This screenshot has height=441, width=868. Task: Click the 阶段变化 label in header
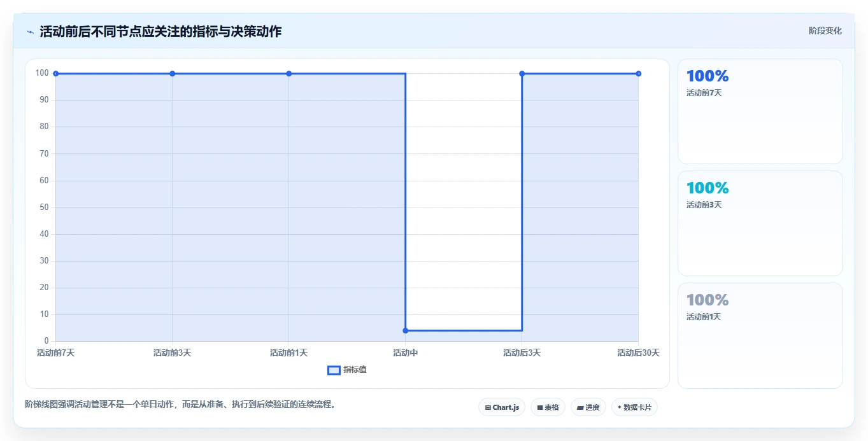point(825,31)
